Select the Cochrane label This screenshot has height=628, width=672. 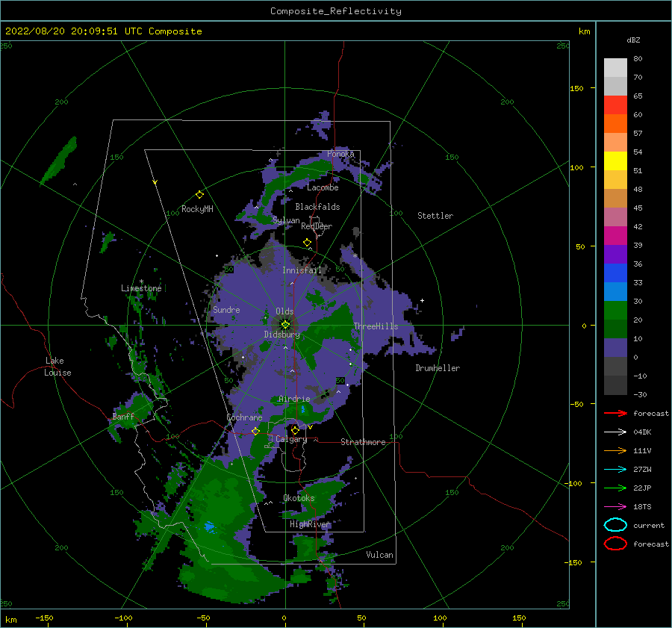(x=244, y=417)
